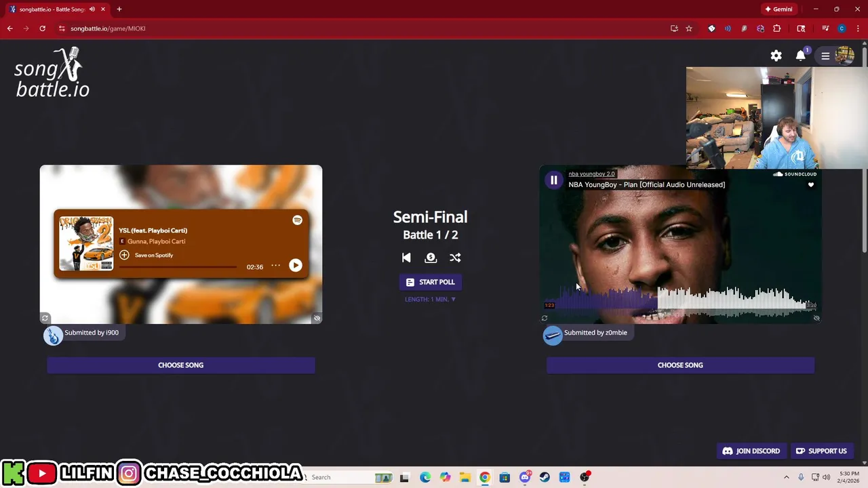Pause the NBA YoungBoy SoundCloud track
868x488 pixels.
(554, 180)
